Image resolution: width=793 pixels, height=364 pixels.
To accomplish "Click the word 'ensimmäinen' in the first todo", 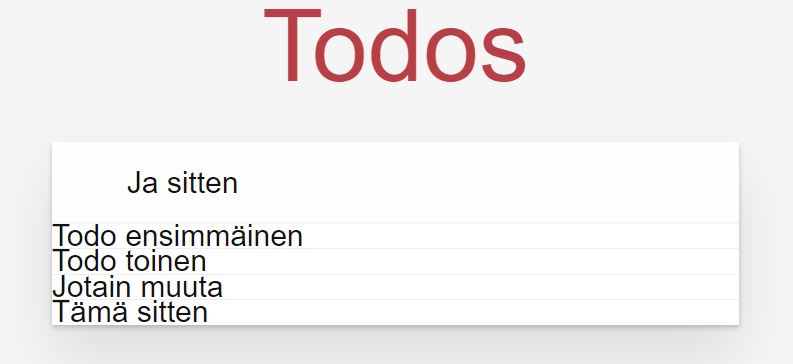I will 214,236.
